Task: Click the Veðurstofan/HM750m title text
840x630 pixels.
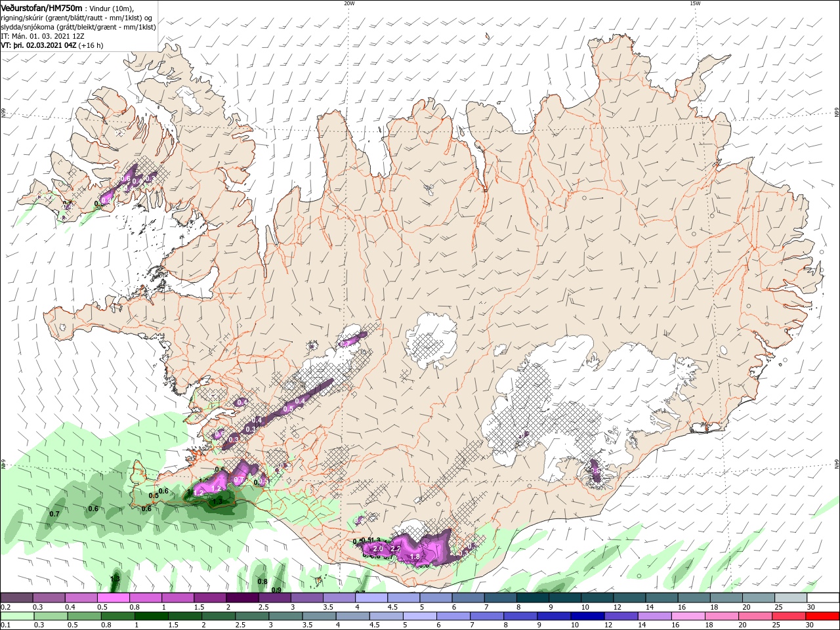Action: (42, 8)
